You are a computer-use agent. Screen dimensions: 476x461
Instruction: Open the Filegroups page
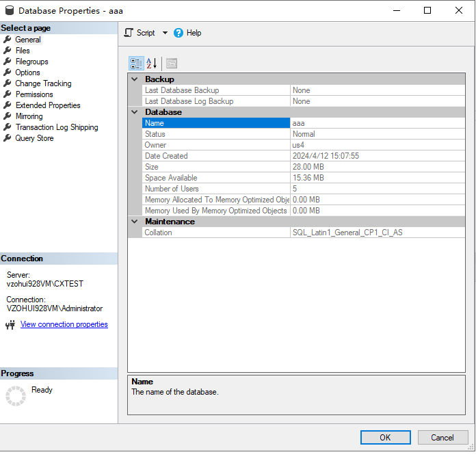(32, 62)
